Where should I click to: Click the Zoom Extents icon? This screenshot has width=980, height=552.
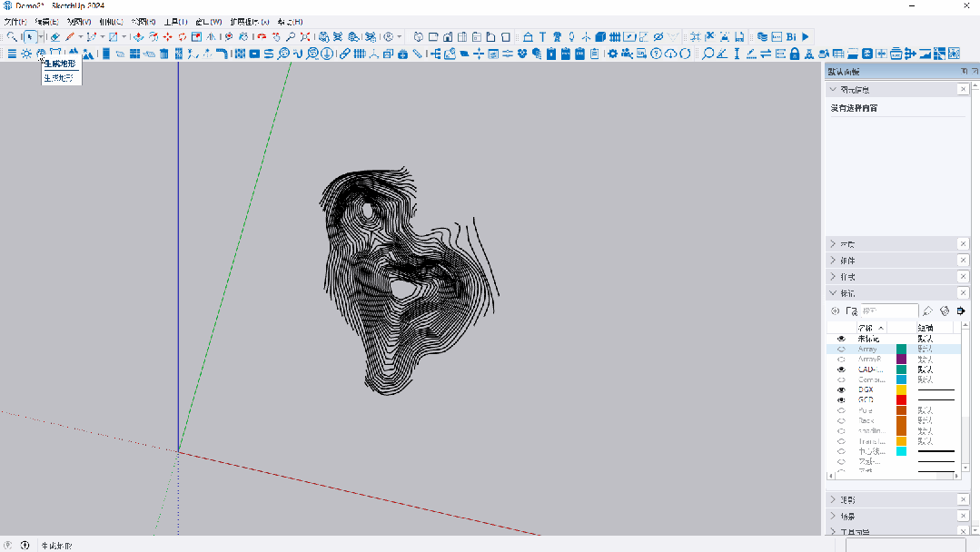coord(305,37)
